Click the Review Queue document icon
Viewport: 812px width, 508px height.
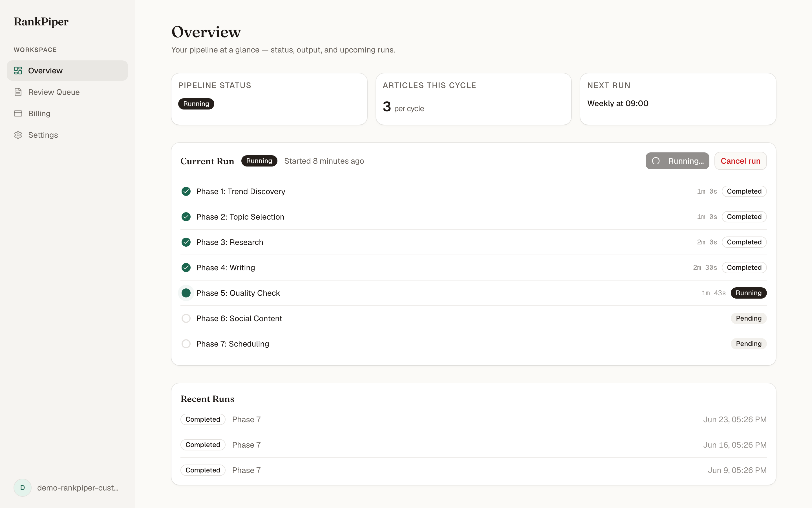(18, 92)
